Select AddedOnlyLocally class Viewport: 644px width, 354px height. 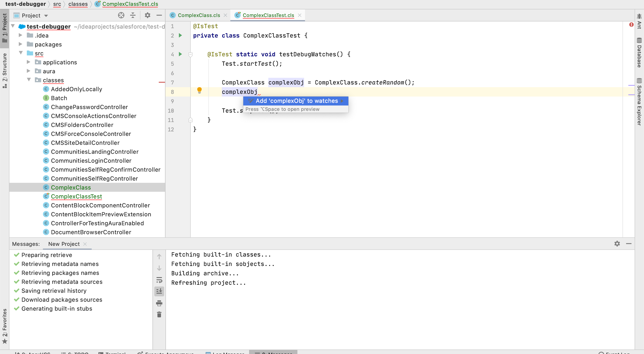point(76,89)
